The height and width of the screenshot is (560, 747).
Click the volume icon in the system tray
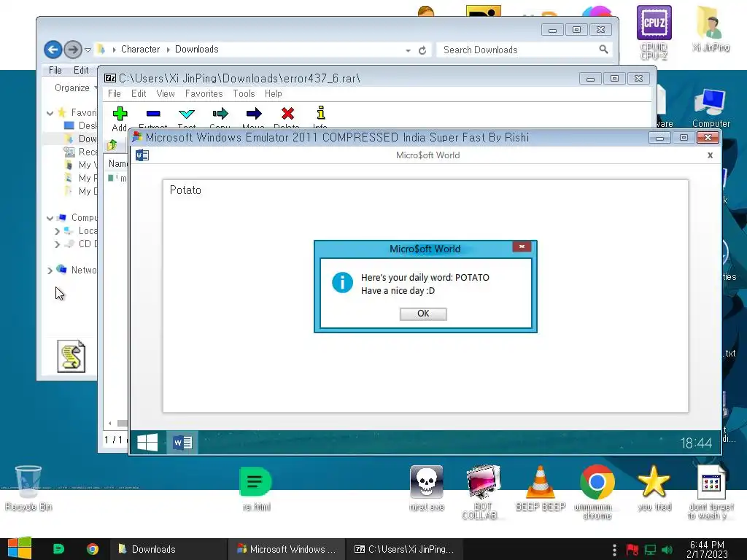click(667, 550)
